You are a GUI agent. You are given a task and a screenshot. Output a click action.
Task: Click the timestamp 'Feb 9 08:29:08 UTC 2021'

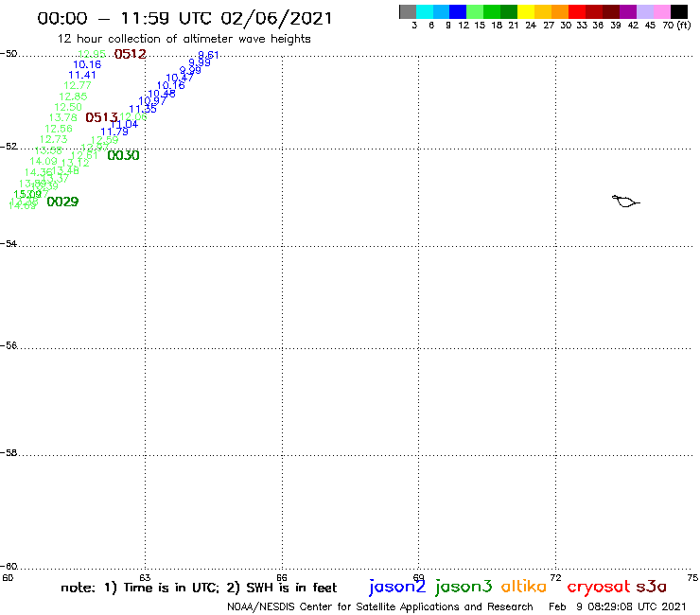pyautogui.click(x=618, y=606)
